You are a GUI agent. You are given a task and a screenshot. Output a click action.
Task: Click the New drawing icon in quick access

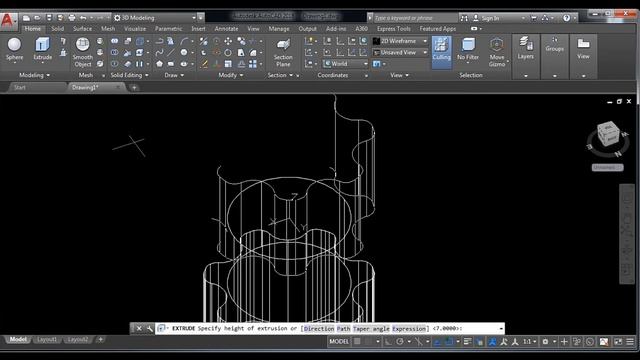pyautogui.click(x=26, y=18)
